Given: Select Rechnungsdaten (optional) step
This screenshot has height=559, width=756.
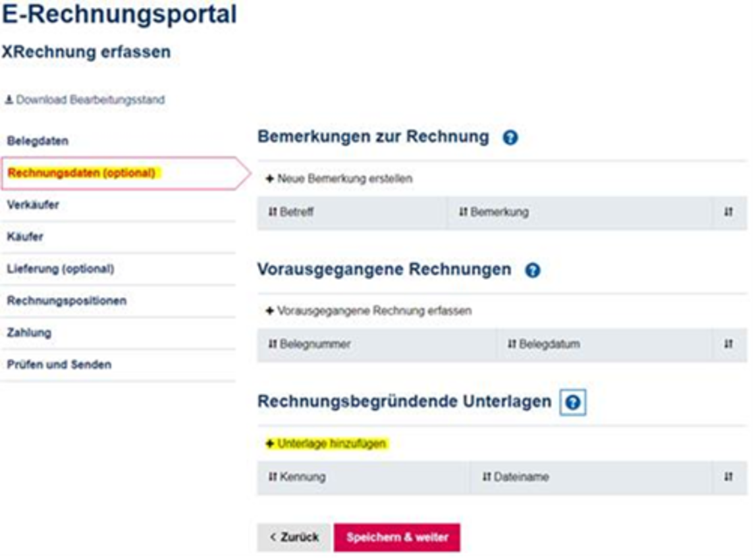Looking at the screenshot, I should click(126, 173).
